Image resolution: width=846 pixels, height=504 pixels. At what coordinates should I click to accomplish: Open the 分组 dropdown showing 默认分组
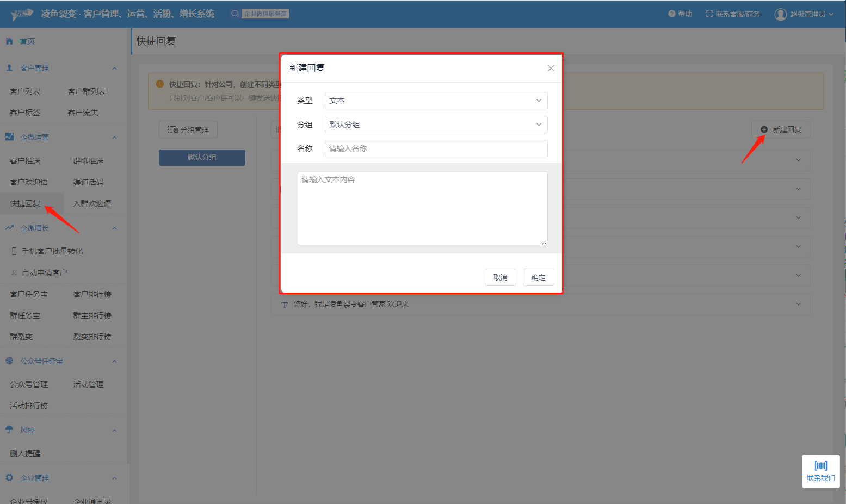(x=436, y=125)
